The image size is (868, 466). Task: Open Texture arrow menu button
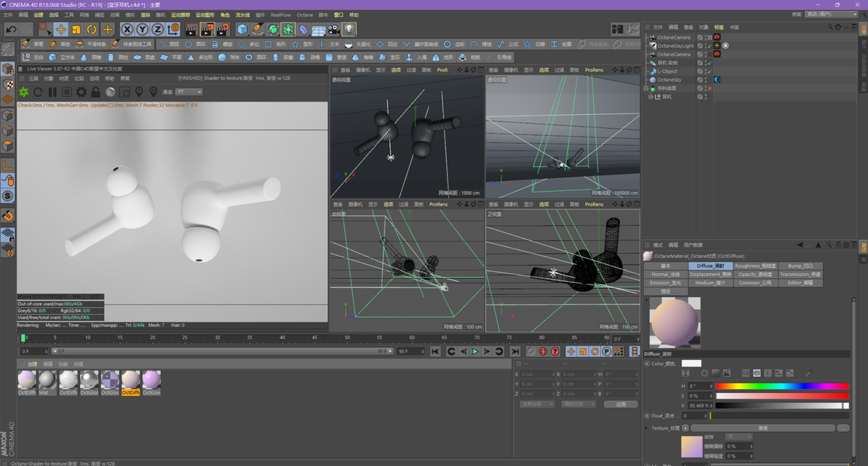pos(685,428)
